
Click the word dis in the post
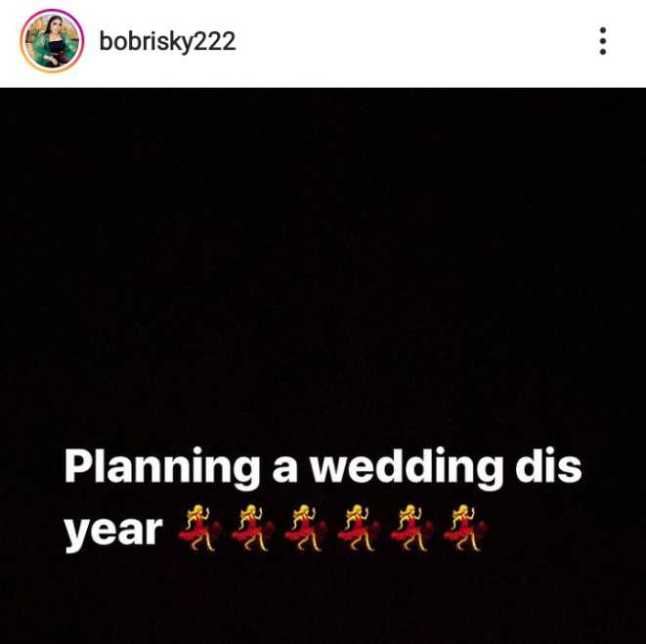pos(548,465)
